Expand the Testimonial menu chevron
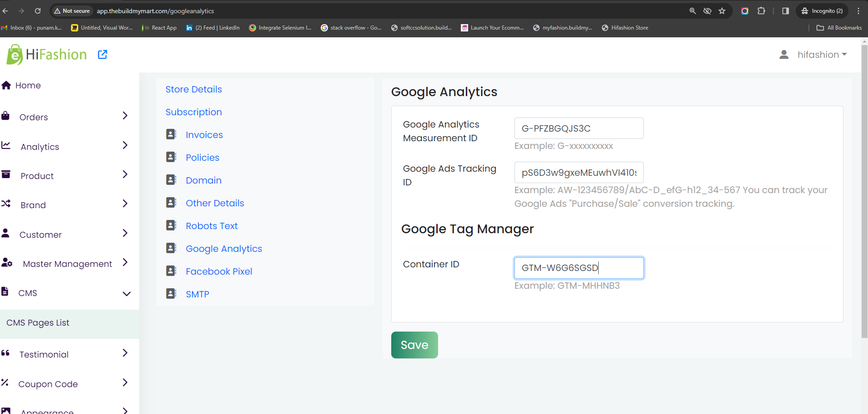868x414 pixels. pyautogui.click(x=125, y=353)
